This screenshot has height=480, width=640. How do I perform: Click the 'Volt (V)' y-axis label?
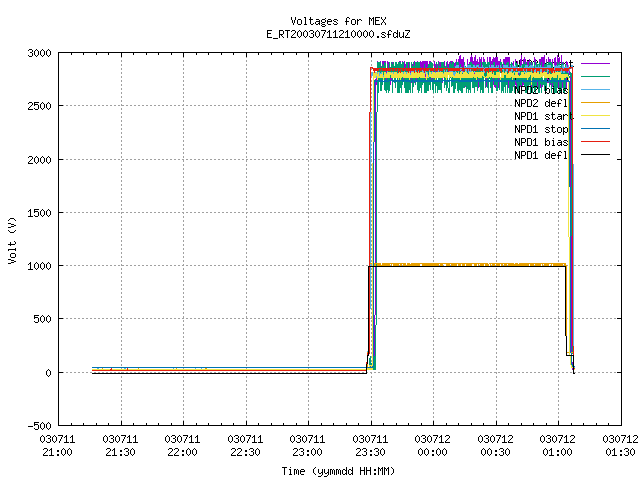(12, 241)
